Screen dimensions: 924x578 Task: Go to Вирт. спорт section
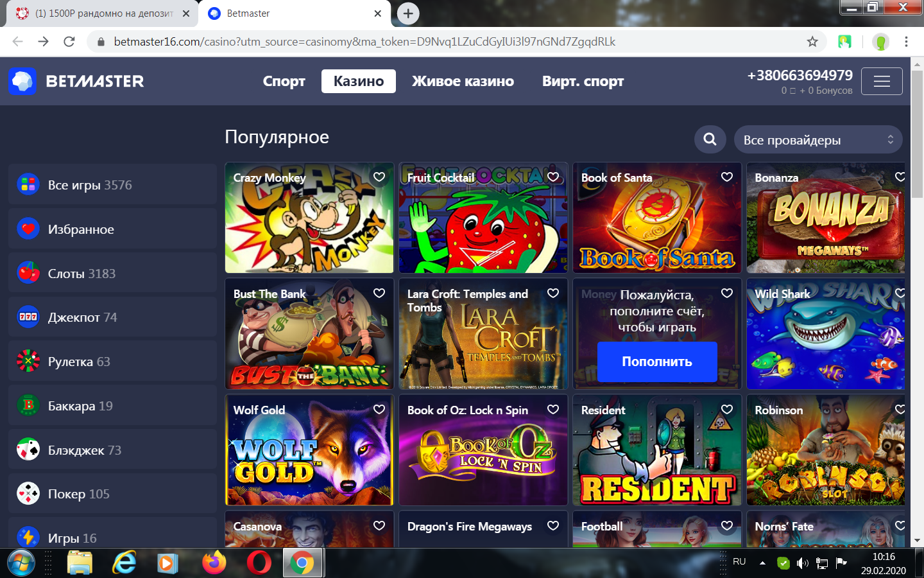(583, 82)
